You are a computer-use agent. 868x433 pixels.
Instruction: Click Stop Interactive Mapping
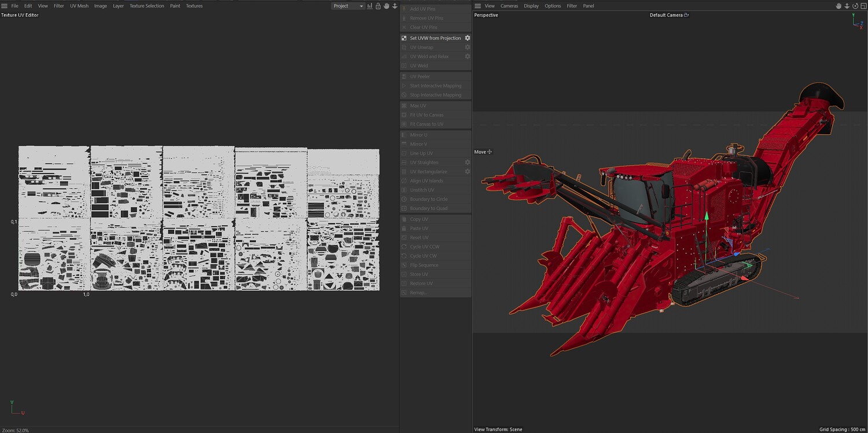tap(435, 95)
